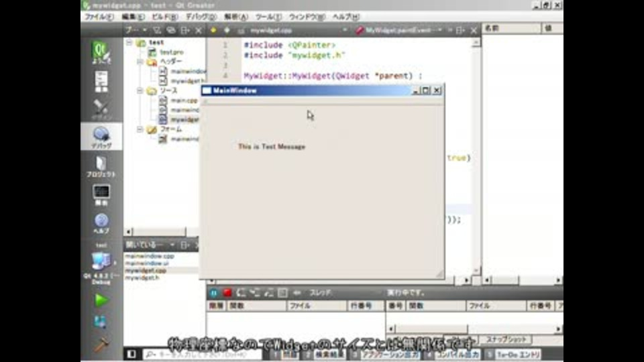Open the Projects (プロジェクト) mode
The width and height of the screenshot is (644, 362).
point(101,166)
